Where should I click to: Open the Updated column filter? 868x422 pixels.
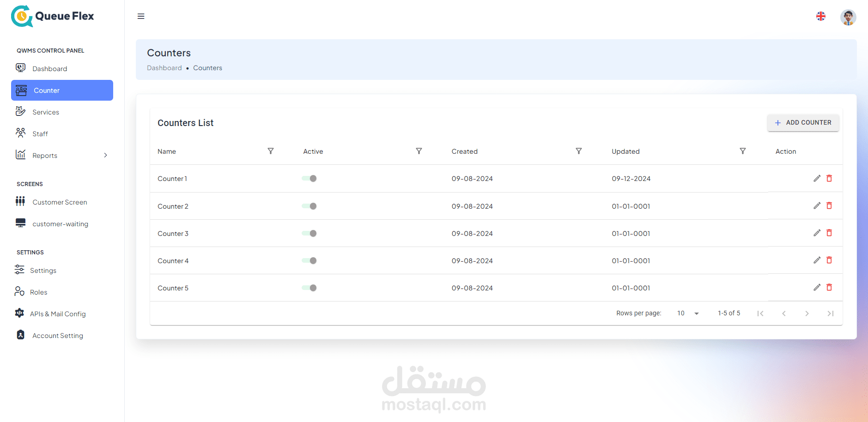[743, 151]
